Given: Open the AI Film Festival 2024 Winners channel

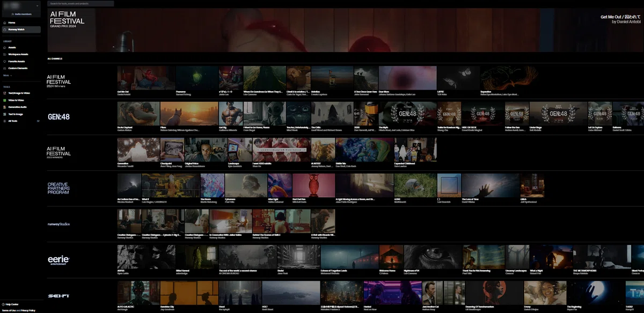Looking at the screenshot, I should 59,80.
